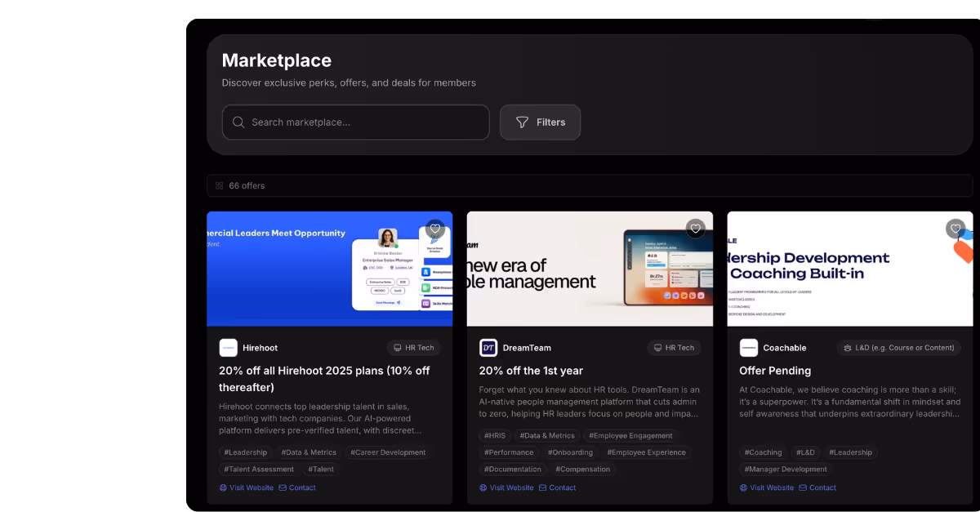The width and height of the screenshot is (980, 512).
Task: Open the Offer Pending title
Action: [775, 371]
